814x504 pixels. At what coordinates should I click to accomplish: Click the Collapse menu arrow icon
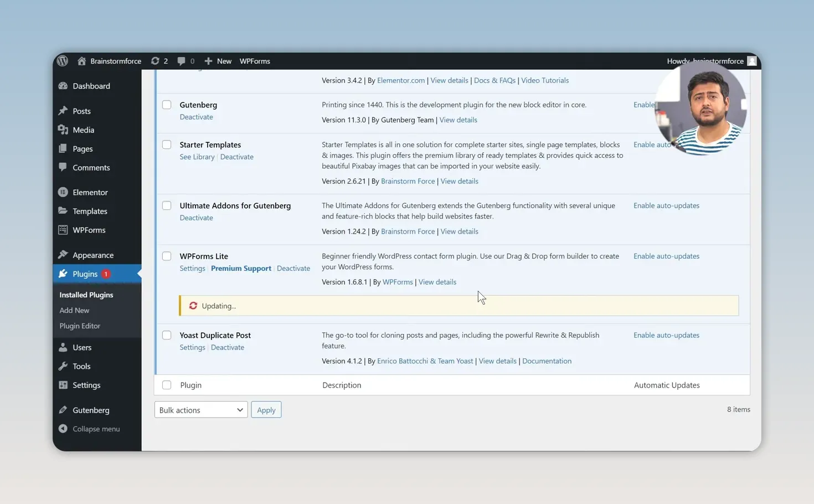pyautogui.click(x=63, y=429)
